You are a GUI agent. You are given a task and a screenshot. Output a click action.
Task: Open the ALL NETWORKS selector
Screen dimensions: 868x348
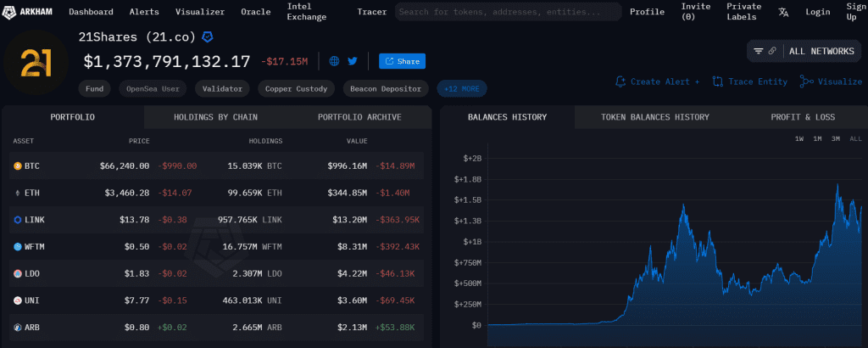(821, 51)
